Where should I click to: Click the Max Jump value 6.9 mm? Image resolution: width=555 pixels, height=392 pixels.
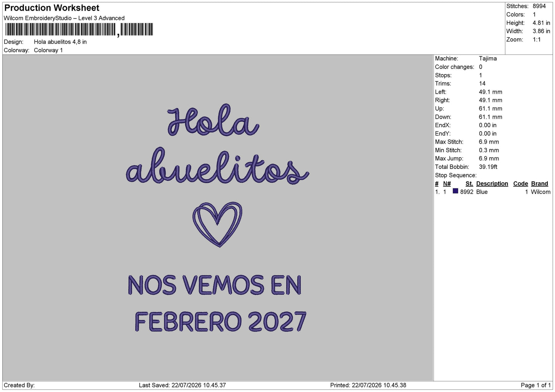pyautogui.click(x=489, y=159)
